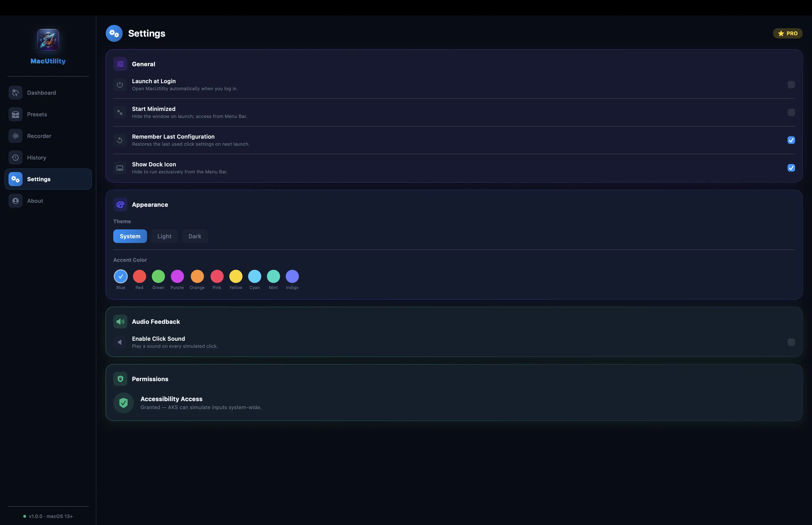
Task: Select Settings in the sidebar
Action: [48, 179]
